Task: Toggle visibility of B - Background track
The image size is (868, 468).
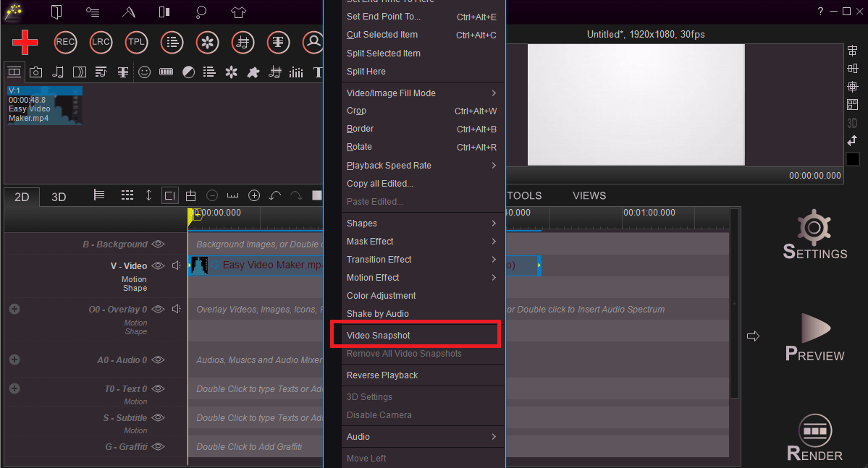Action: (159, 244)
